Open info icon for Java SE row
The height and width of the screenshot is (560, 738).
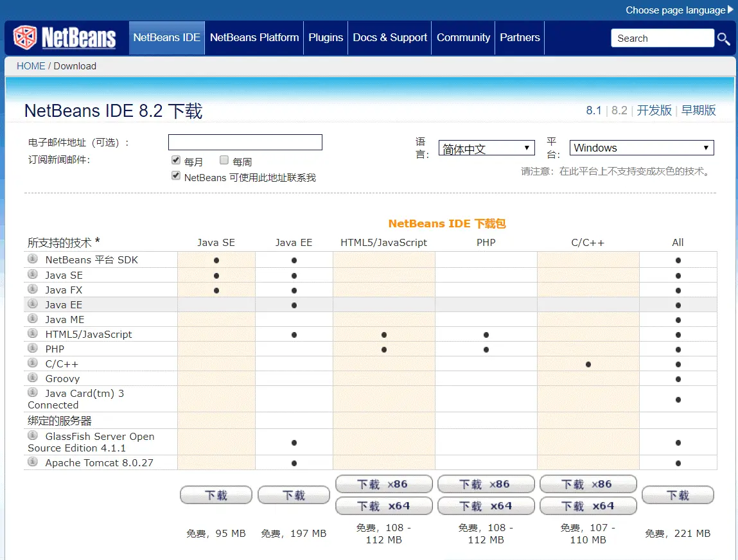coord(33,274)
